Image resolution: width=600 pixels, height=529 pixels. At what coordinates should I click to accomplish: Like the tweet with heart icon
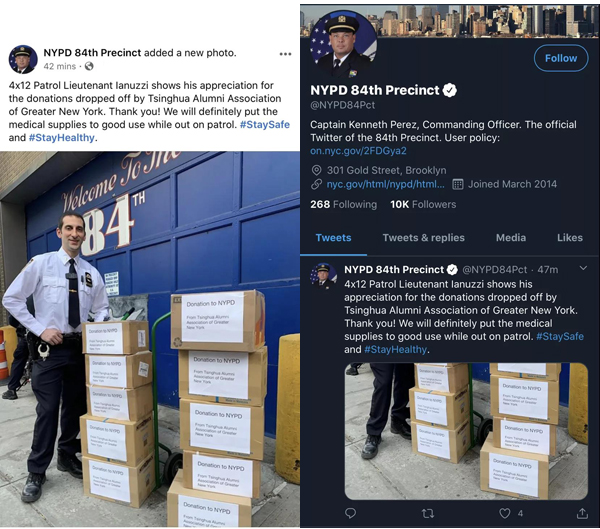click(x=505, y=513)
